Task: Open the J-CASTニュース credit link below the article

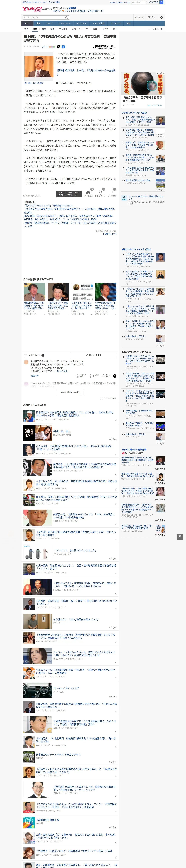Action: pos(110,234)
